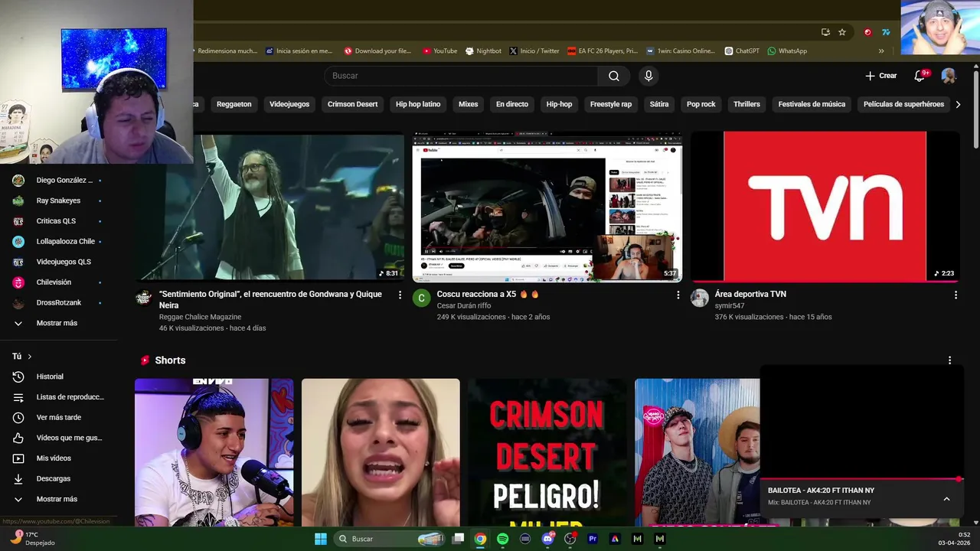
Task: Open the EA FC 26 Players bookmark
Action: coord(603,51)
